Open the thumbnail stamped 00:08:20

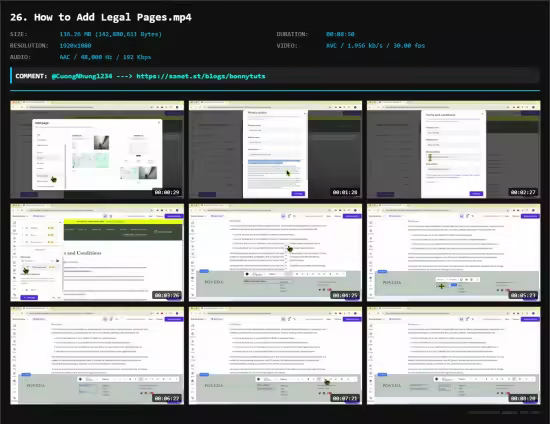pos(454,356)
